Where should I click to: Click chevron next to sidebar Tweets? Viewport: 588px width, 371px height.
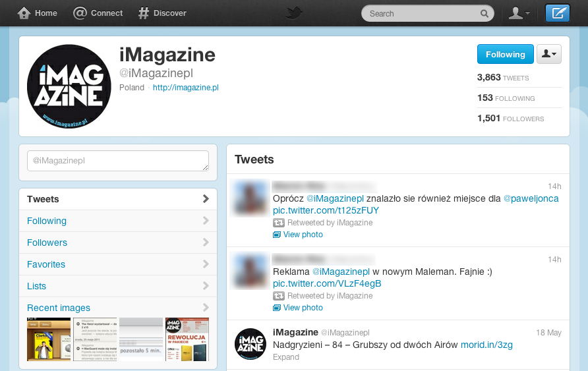point(206,198)
